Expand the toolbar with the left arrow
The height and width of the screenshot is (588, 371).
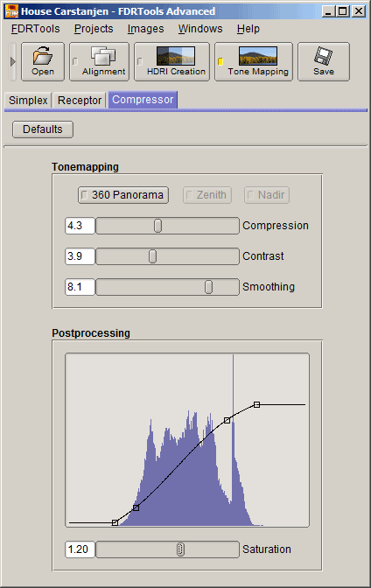pyautogui.click(x=13, y=61)
